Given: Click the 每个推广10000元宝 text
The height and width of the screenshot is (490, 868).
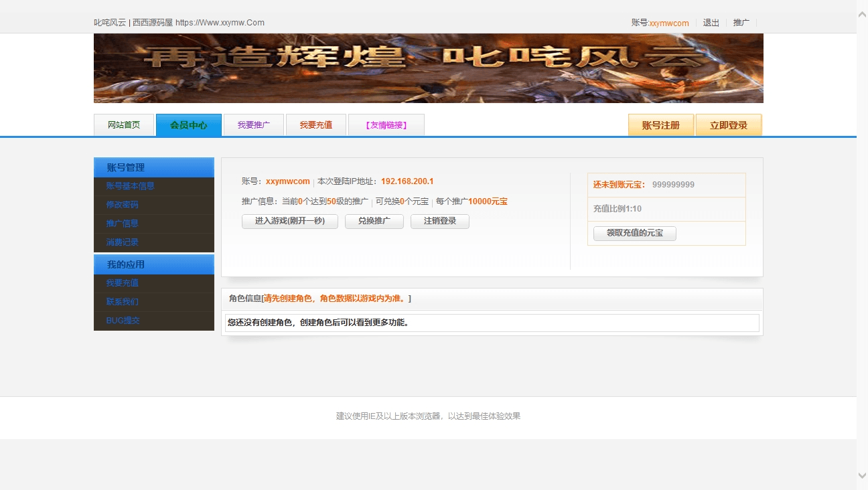Looking at the screenshot, I should point(472,201).
